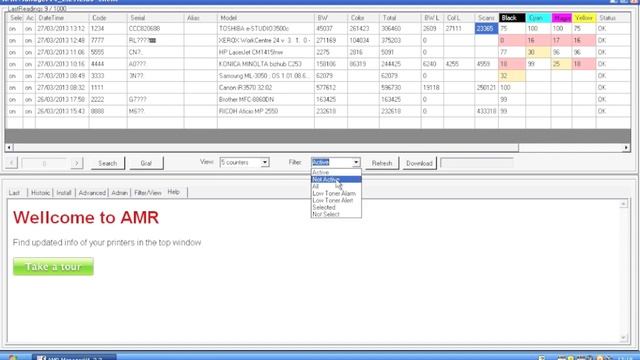Sort by Serial column header

[156, 18]
